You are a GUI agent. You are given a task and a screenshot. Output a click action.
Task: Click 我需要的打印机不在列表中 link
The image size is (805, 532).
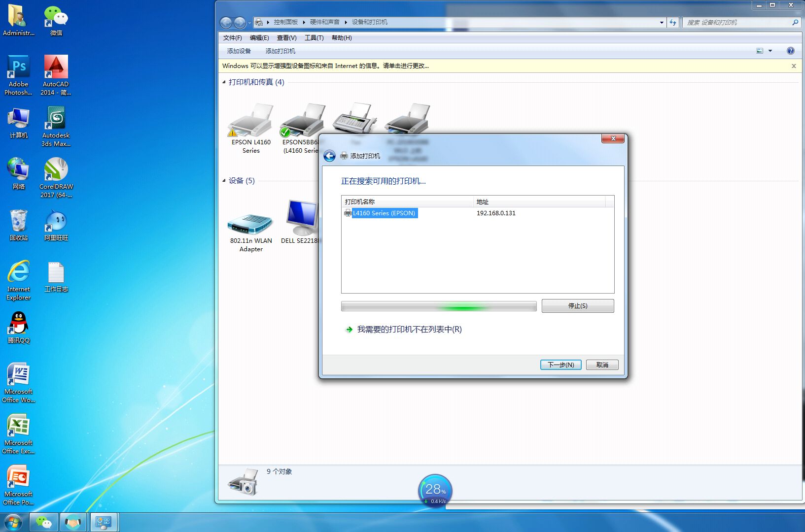(409, 330)
